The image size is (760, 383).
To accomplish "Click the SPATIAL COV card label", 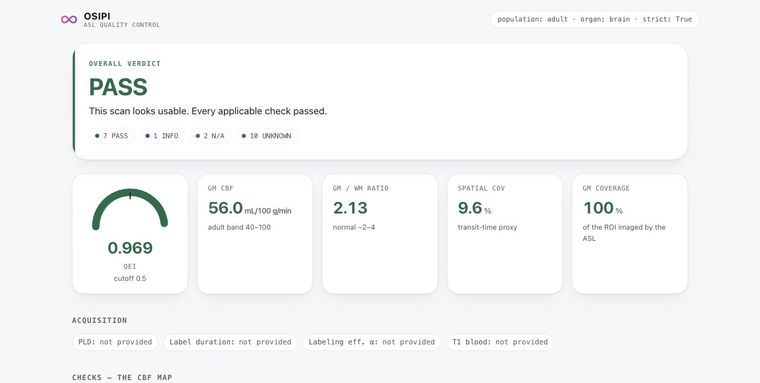I will [x=481, y=188].
